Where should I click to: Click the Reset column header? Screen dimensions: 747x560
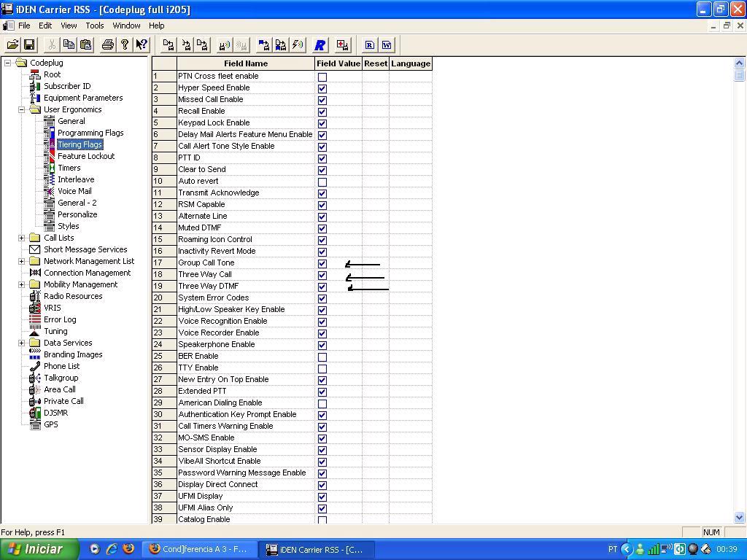coord(376,64)
